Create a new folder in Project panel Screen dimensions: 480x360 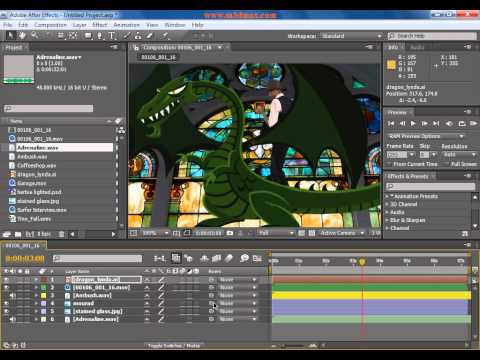point(18,234)
